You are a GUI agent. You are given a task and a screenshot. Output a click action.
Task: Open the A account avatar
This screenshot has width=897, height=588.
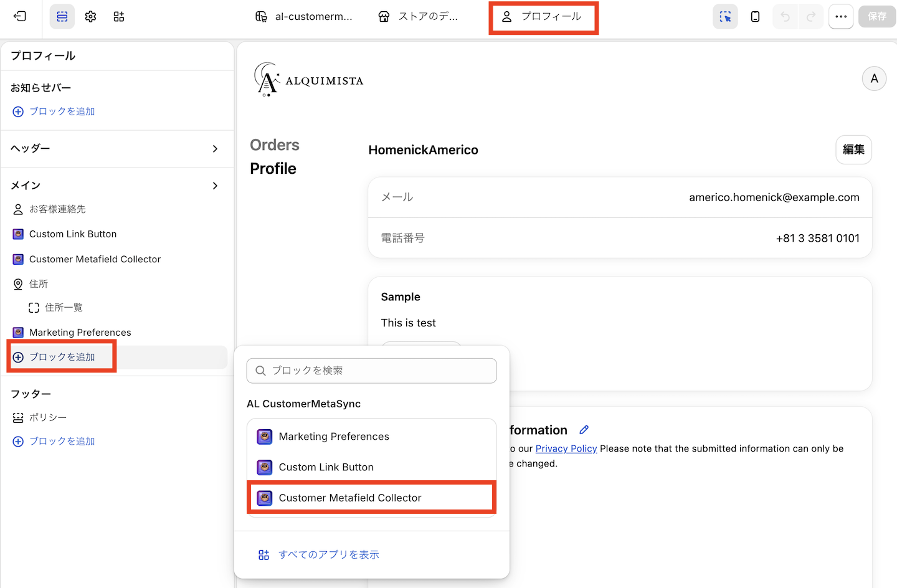click(874, 78)
